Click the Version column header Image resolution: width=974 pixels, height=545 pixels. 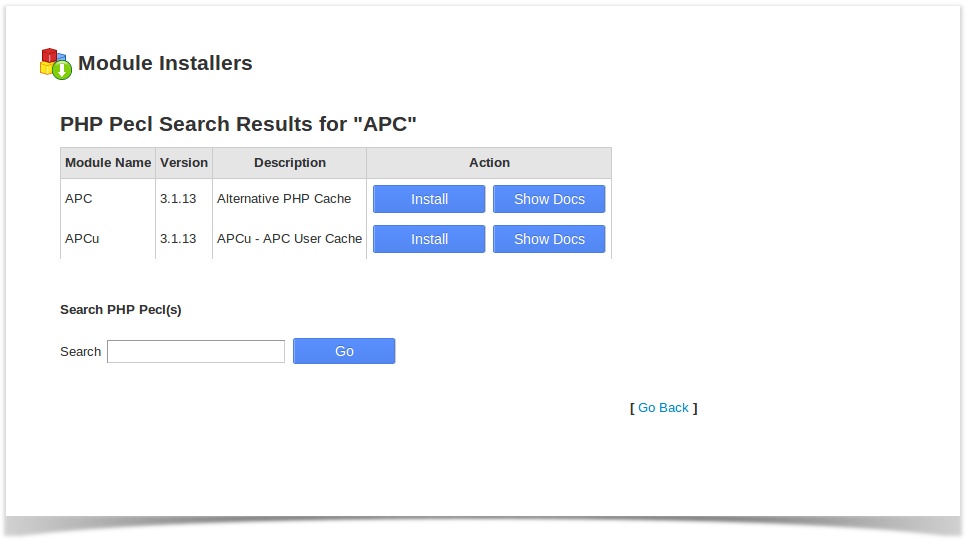pyautogui.click(x=184, y=163)
